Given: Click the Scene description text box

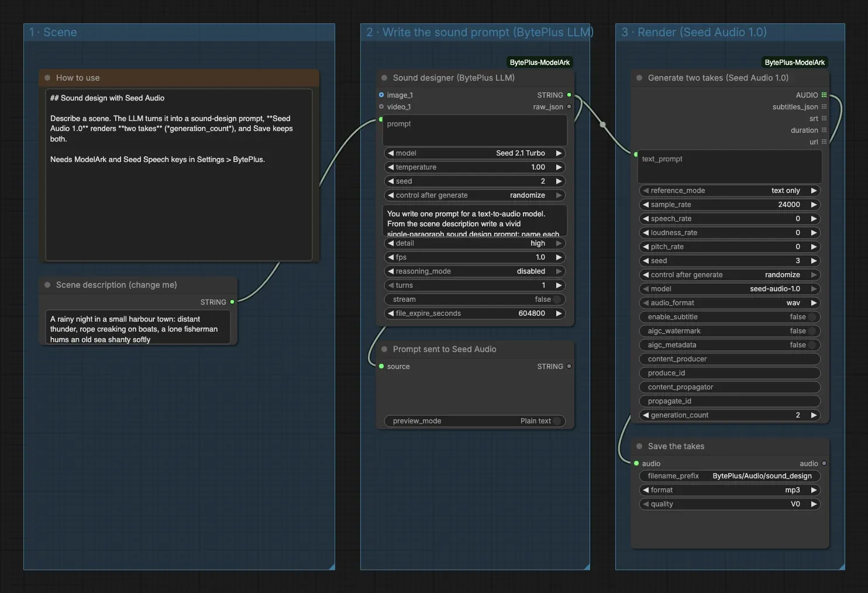Looking at the screenshot, I should (x=138, y=327).
